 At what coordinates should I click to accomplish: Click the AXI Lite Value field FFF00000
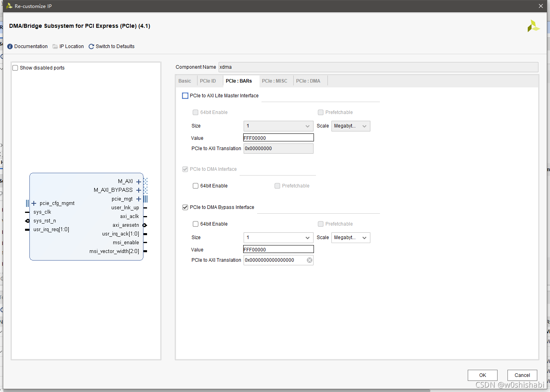pos(278,138)
